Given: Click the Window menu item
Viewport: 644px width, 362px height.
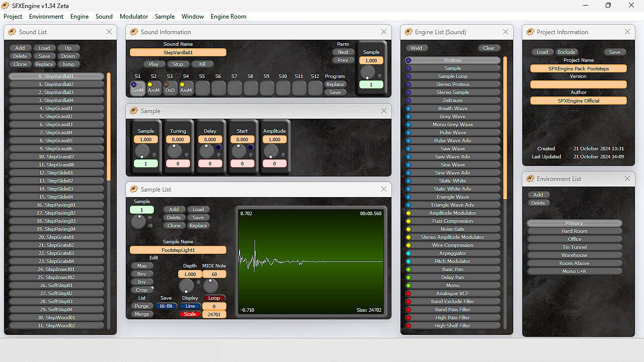Looking at the screenshot, I should click(x=193, y=17).
